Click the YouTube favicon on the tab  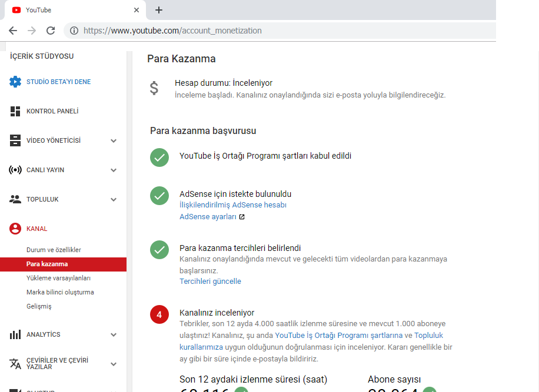pos(16,10)
